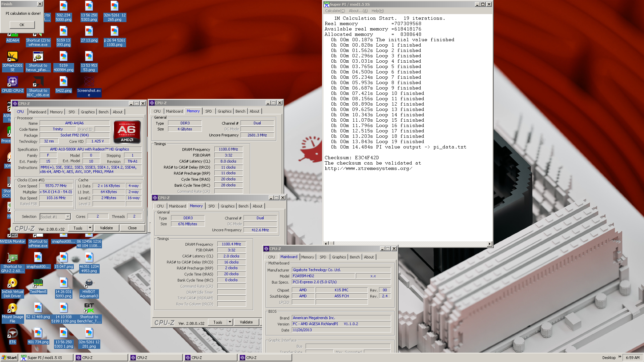This screenshot has height=362, width=644.
Task: Open the Tools dropdown arrow in CPU window
Action: point(90,228)
